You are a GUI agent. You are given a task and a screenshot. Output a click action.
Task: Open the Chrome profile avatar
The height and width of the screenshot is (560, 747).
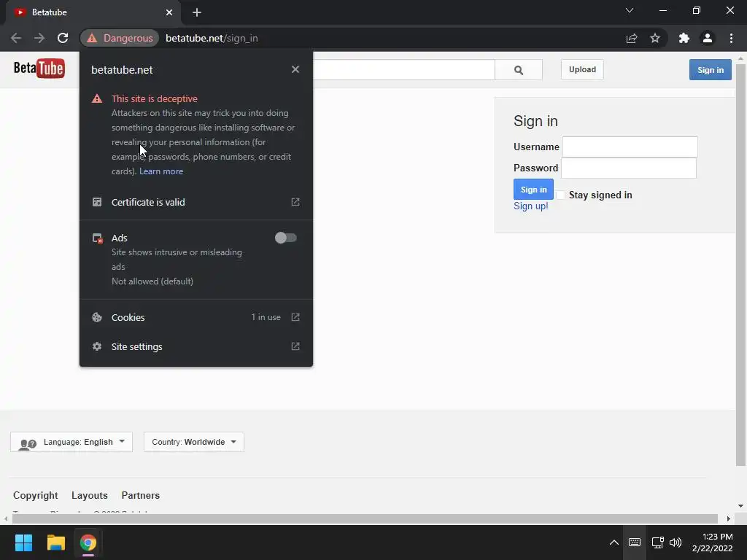point(708,38)
